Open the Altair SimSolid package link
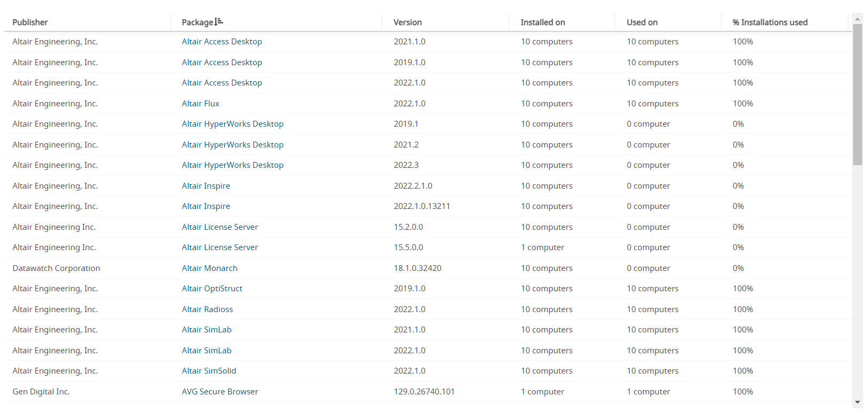Viewport: 868px width, 411px height. click(209, 371)
